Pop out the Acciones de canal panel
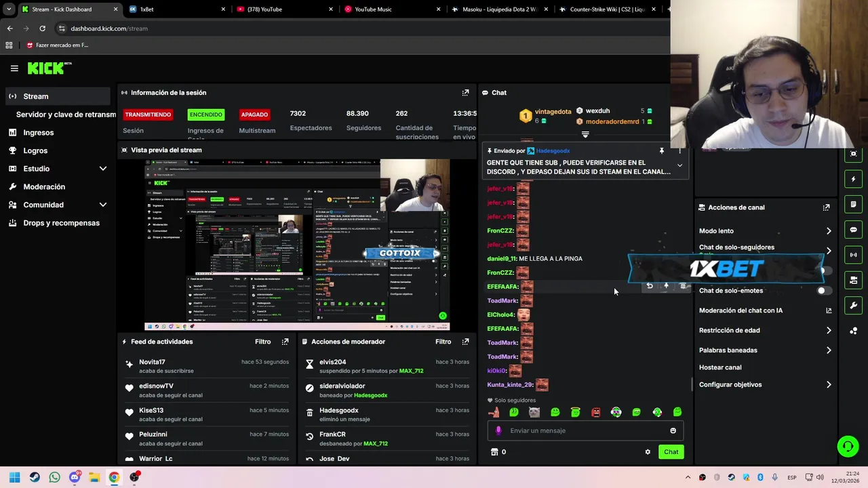The height and width of the screenshot is (488, 868). point(826,207)
